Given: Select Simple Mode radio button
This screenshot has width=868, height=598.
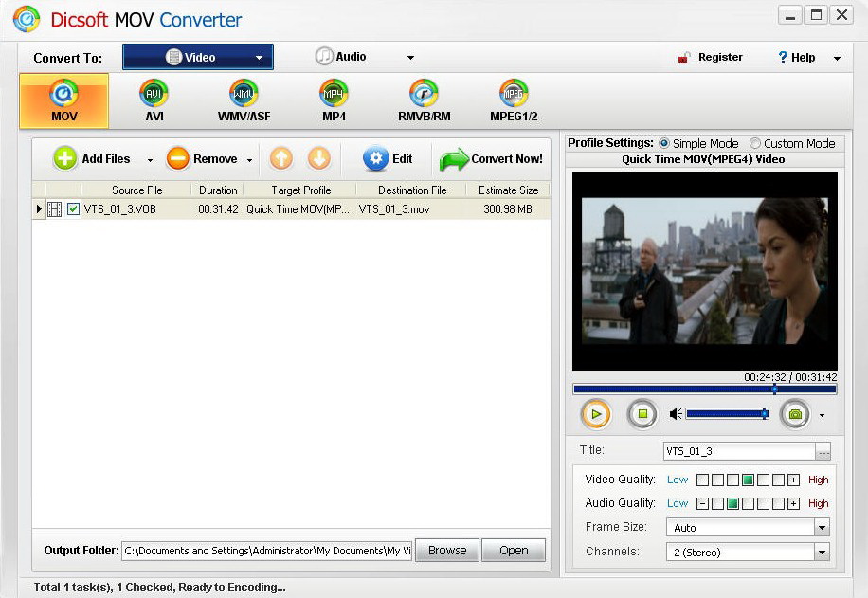Looking at the screenshot, I should pyautogui.click(x=663, y=143).
